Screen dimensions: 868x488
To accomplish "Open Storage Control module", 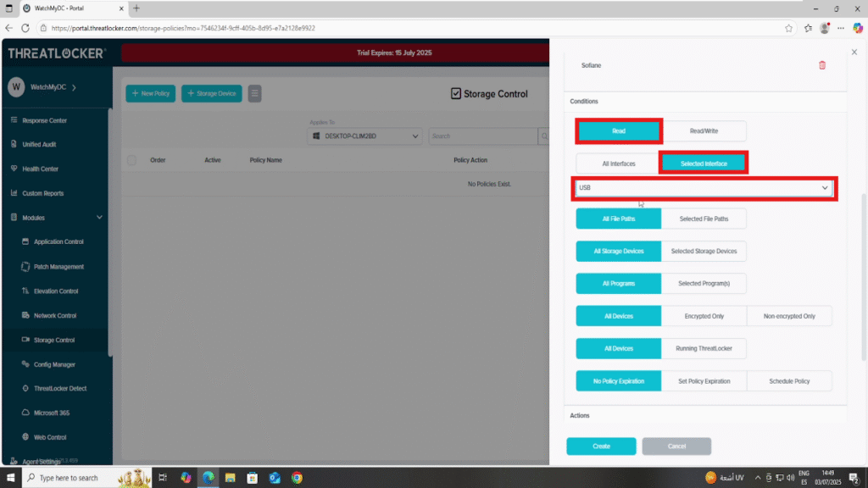I will 53,340.
